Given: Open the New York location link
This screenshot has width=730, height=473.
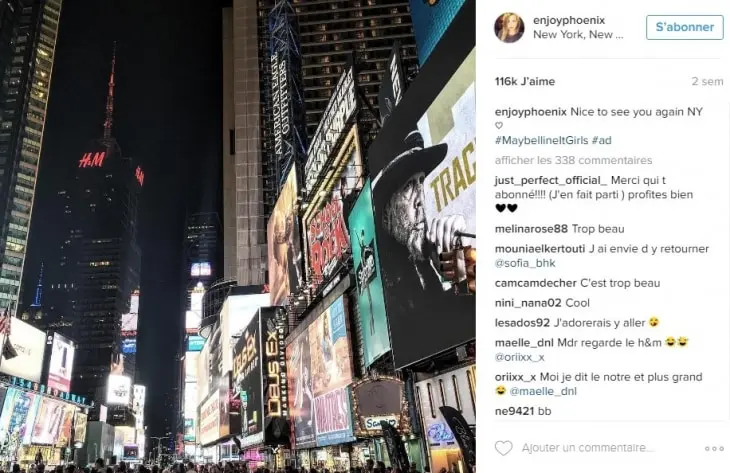Looking at the screenshot, I should click(x=578, y=34).
